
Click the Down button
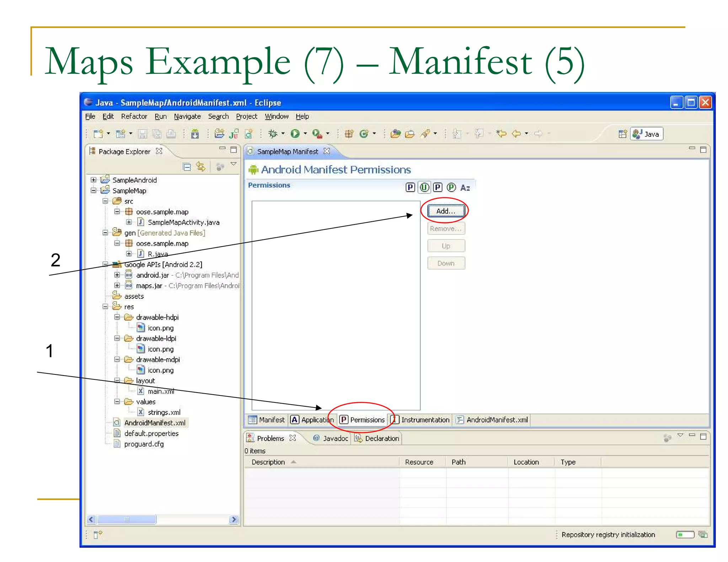coord(446,263)
